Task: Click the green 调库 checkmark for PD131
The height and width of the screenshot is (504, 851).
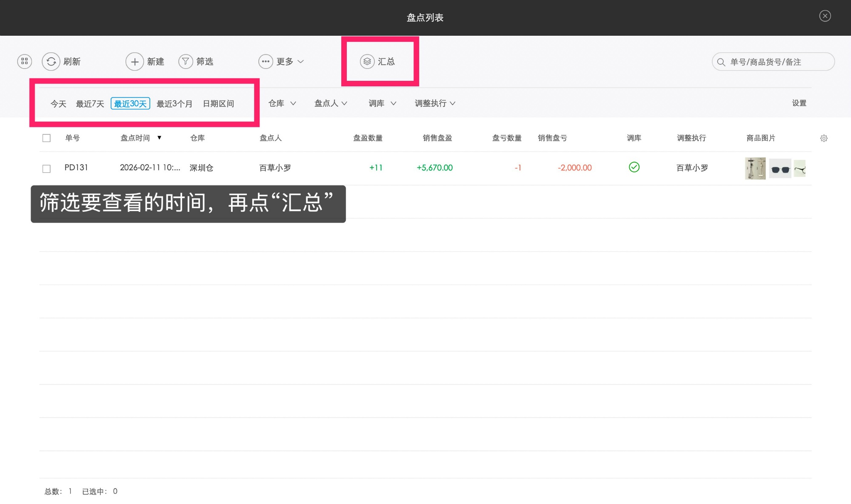Action: click(634, 167)
